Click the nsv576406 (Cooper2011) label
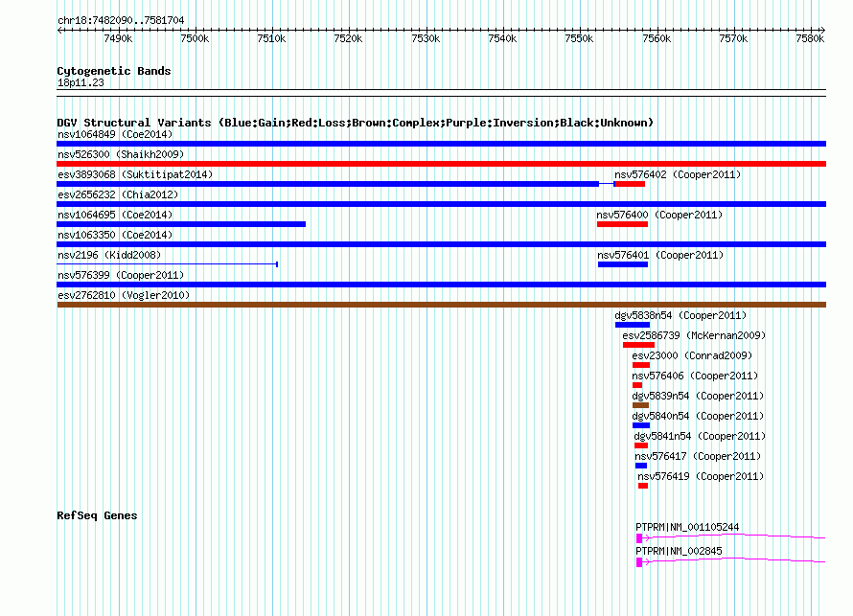The height and width of the screenshot is (616, 853). 695,376
